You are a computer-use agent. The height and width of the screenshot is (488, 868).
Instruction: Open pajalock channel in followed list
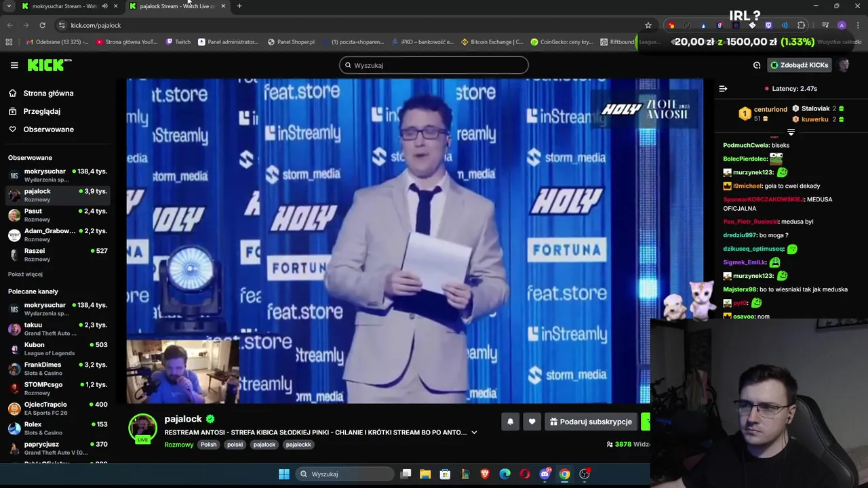click(58, 195)
